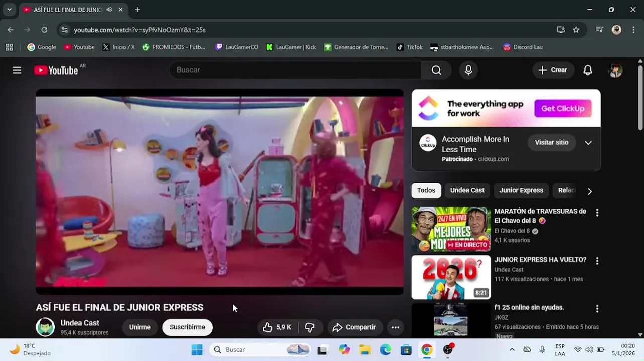644x361 pixels.
Task: Expand the ClickUp ad chevron
Action: point(588,143)
